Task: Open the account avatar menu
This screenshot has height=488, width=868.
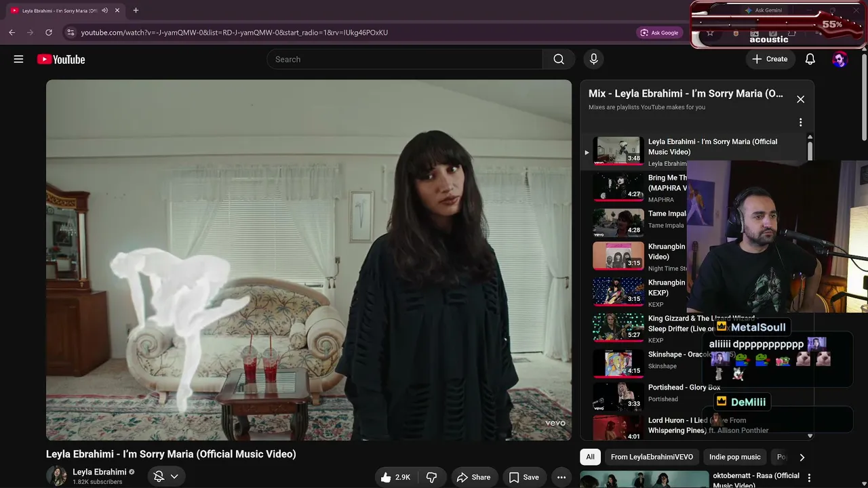Action: click(x=840, y=59)
